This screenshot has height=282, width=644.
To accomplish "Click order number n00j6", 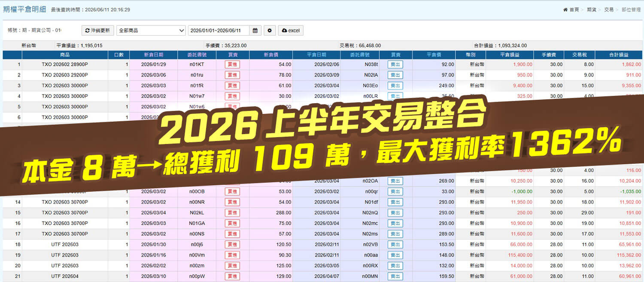I will (x=197, y=245).
